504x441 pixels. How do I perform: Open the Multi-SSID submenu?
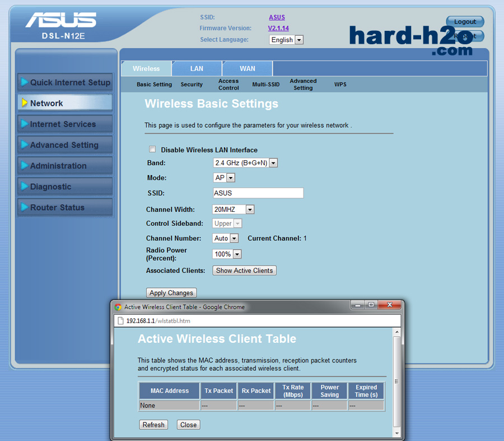click(266, 84)
